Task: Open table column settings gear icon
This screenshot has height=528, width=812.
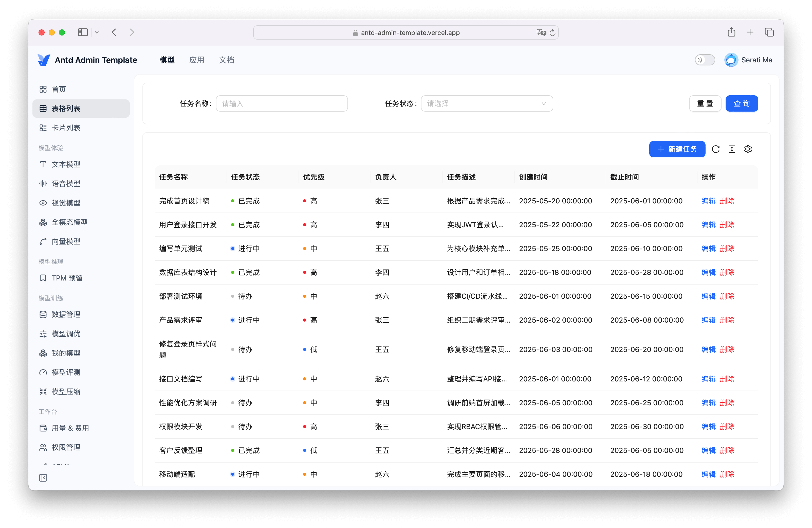Action: click(748, 149)
